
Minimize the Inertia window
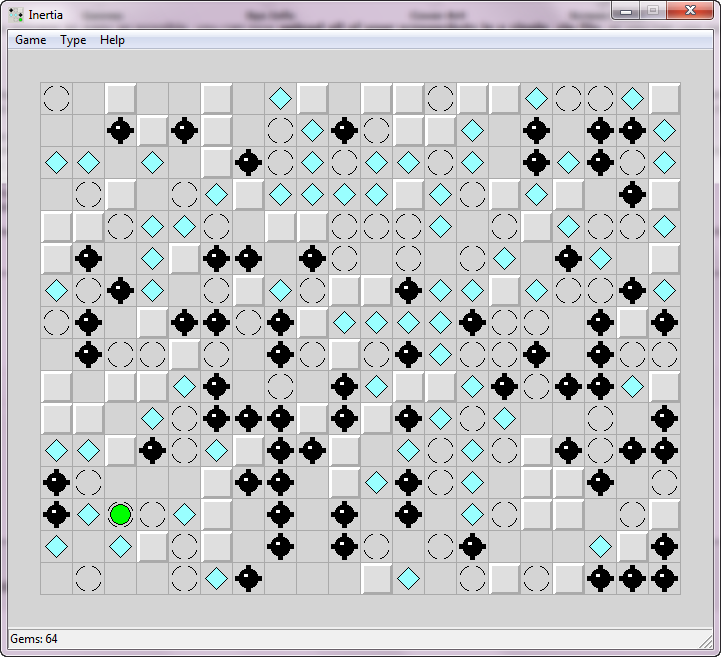tap(627, 11)
